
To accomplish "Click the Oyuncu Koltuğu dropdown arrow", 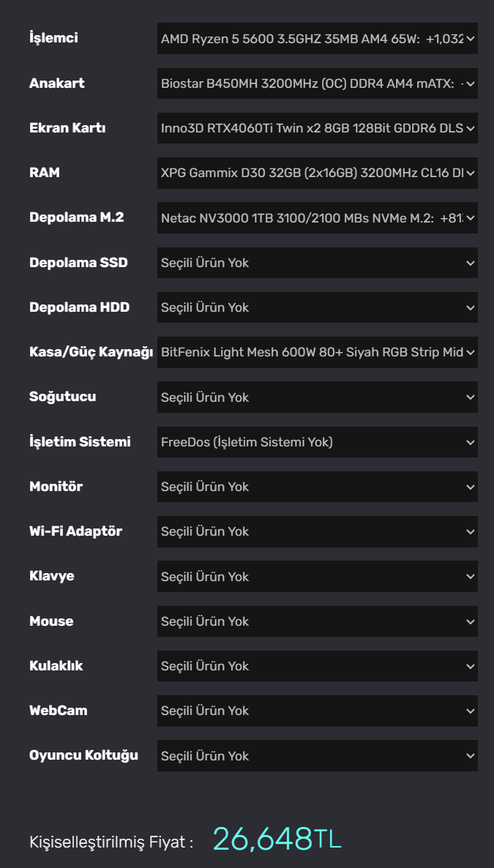I will (471, 755).
